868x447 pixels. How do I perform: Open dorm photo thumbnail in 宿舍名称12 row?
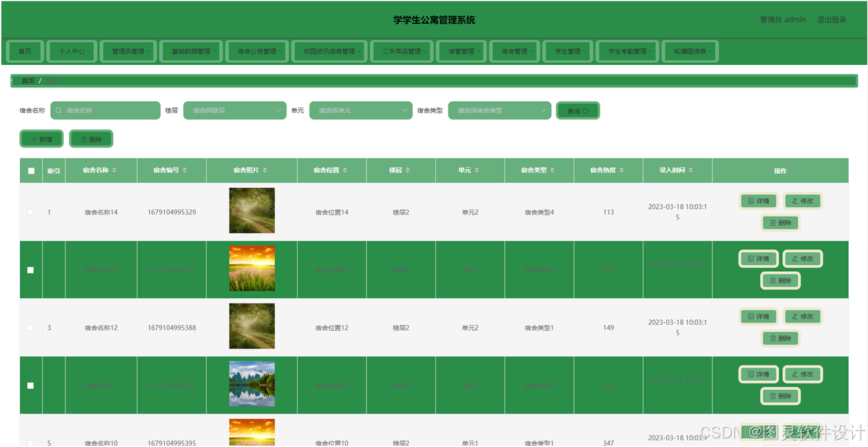coord(252,326)
